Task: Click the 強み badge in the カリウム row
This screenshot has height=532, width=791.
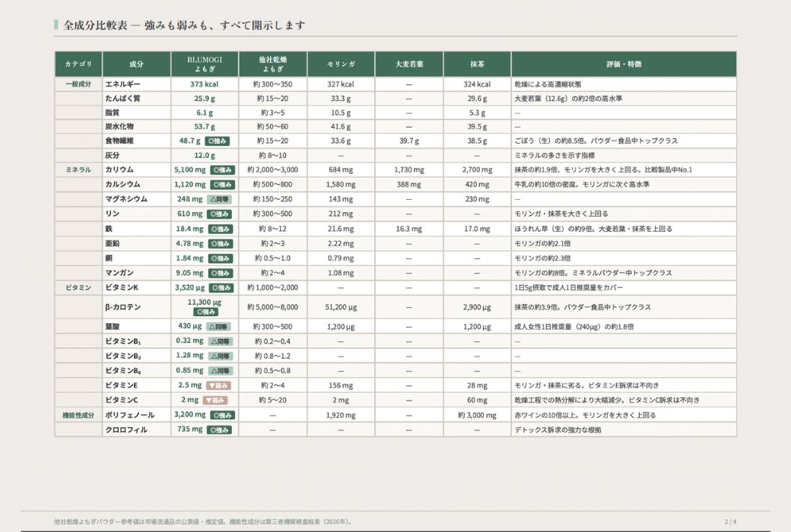Action: click(x=222, y=170)
